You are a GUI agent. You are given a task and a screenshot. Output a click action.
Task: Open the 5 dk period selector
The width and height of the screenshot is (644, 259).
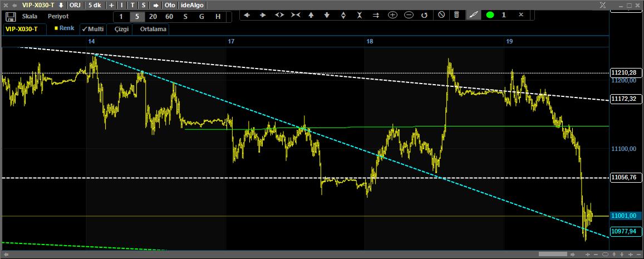(95, 4)
